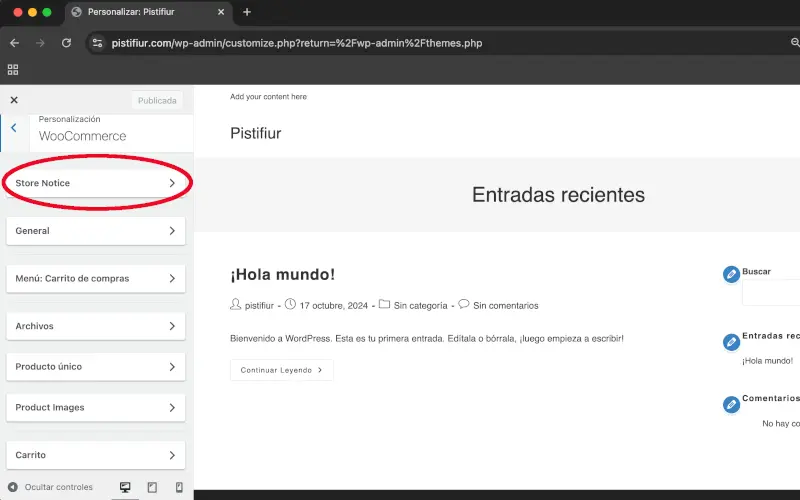Click the Pistifiur site title
This screenshot has width=800, height=500.
(x=256, y=133)
